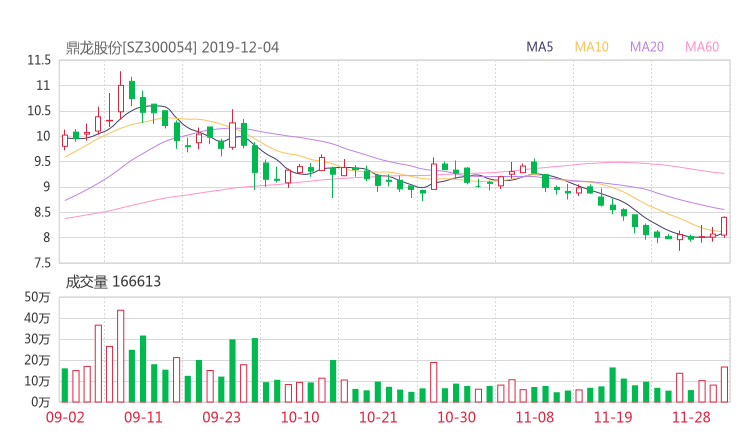Click the 11.5 price axis label
The width and height of the screenshot is (740, 440).
(x=39, y=60)
